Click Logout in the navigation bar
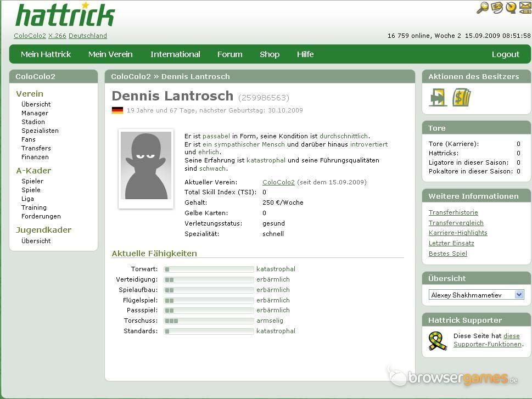 [506, 54]
